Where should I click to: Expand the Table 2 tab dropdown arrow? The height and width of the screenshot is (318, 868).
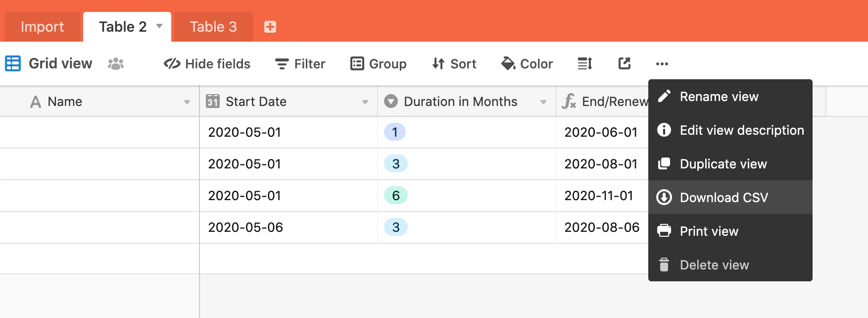pos(159,26)
